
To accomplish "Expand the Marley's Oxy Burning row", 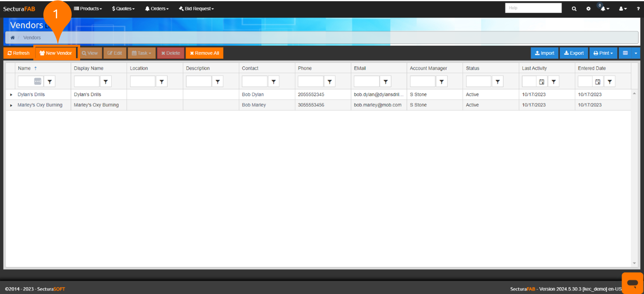I will [x=11, y=105].
